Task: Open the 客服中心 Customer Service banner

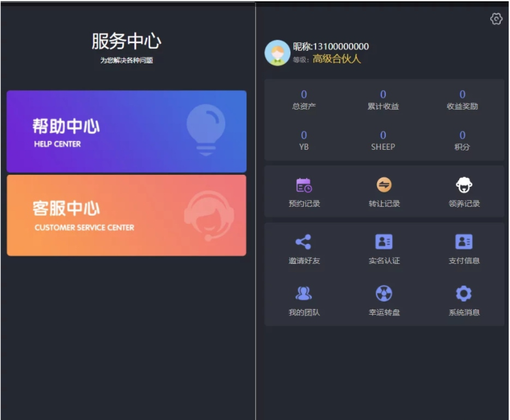Action: [126, 216]
